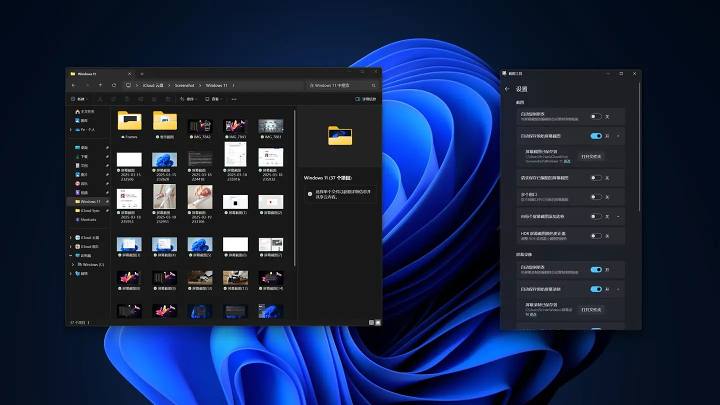
Task: Expand the Windows (C:) drive node
Action: (x=73, y=264)
